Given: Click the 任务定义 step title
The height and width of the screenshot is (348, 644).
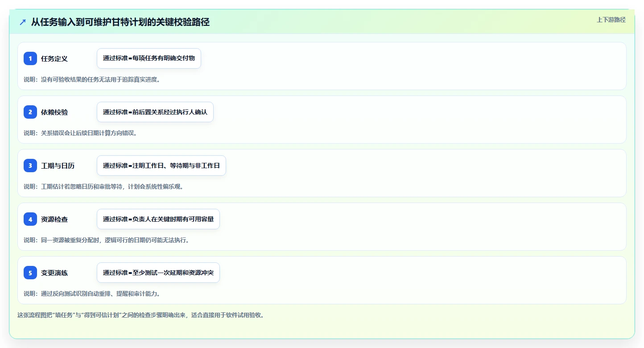Looking at the screenshot, I should point(54,59).
